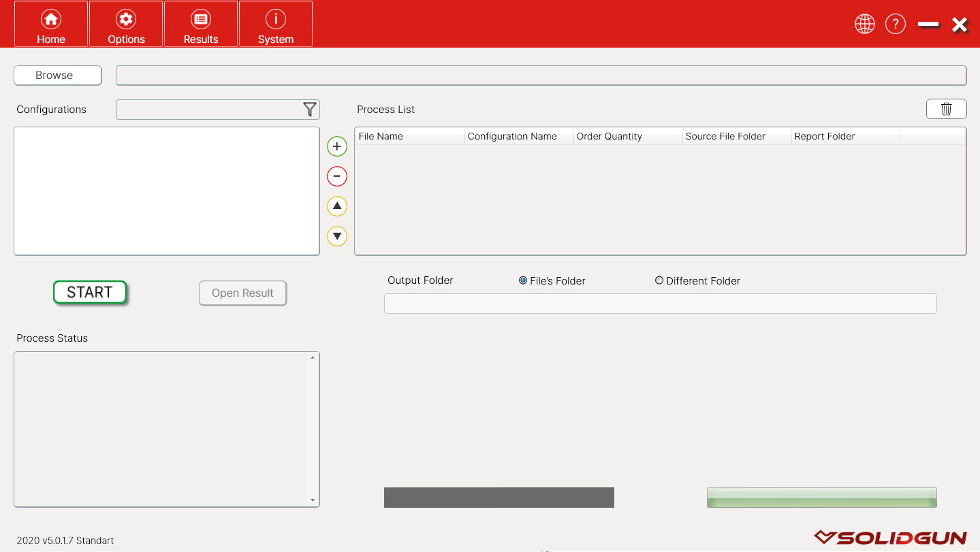Open help question mark icon
This screenshot has height=552, width=980.
coord(895,24)
